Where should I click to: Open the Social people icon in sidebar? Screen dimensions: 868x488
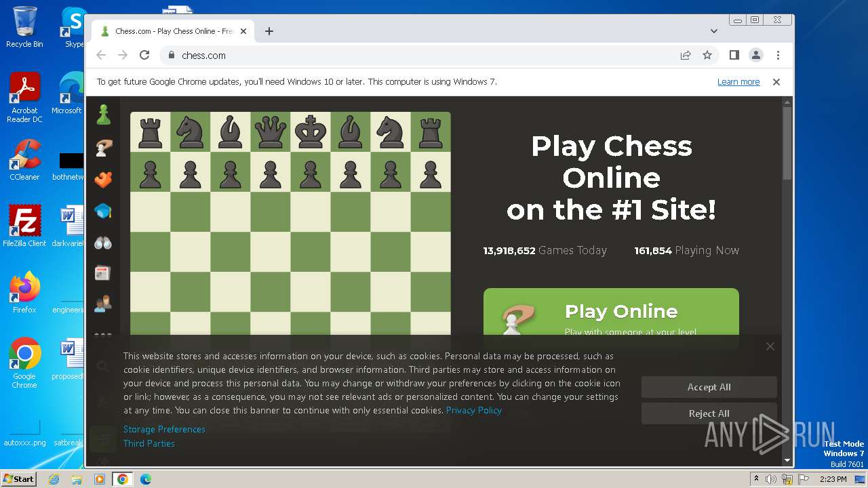(x=103, y=304)
